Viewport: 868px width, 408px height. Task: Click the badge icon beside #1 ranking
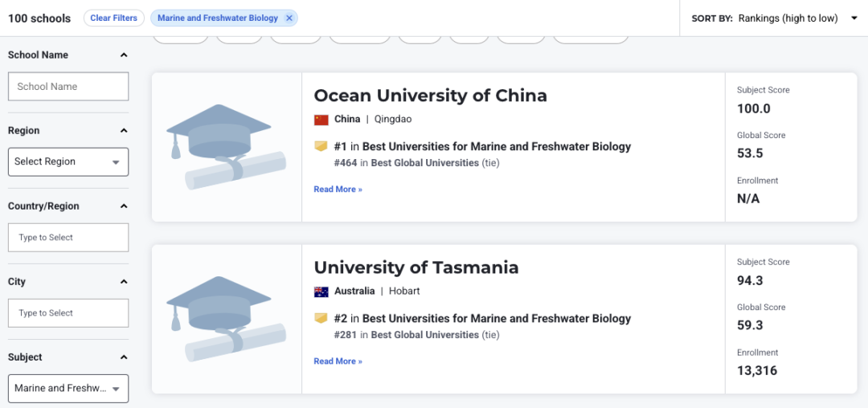pyautogui.click(x=321, y=146)
